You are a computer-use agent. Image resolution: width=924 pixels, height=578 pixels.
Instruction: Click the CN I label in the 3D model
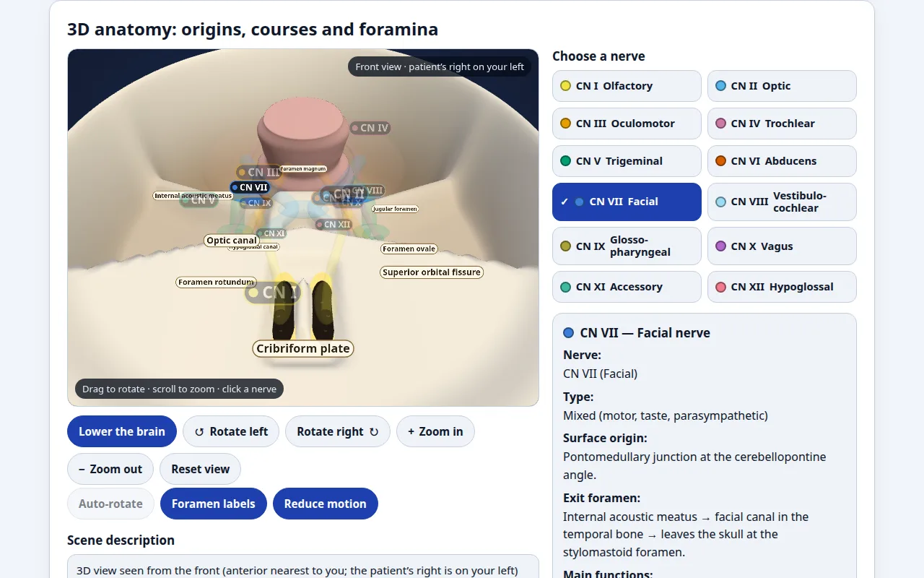pyautogui.click(x=272, y=293)
